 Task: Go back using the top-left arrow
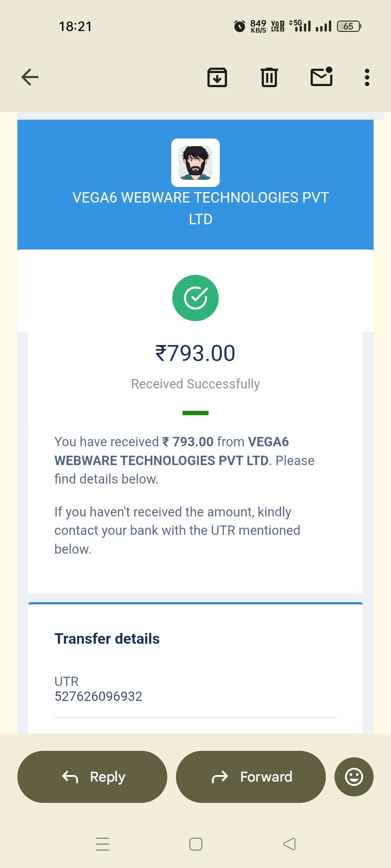click(30, 77)
